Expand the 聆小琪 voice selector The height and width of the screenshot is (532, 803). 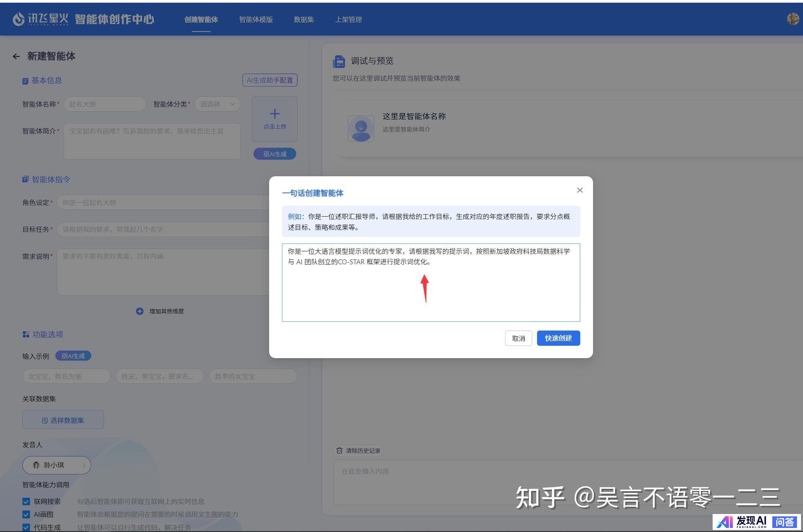pos(57,465)
